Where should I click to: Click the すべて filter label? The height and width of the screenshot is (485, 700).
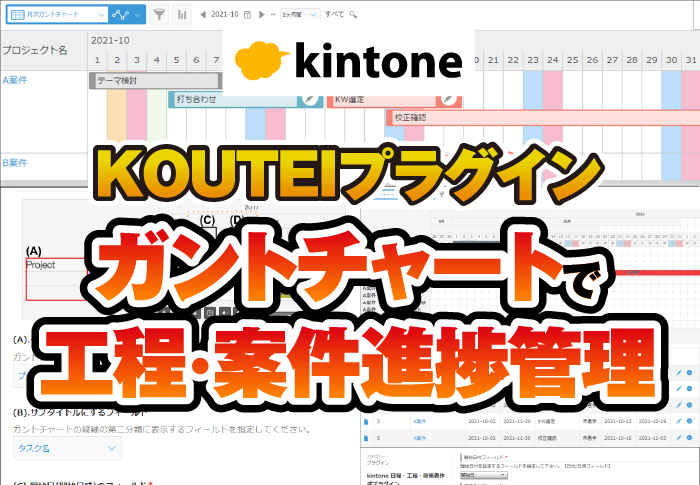(x=334, y=14)
